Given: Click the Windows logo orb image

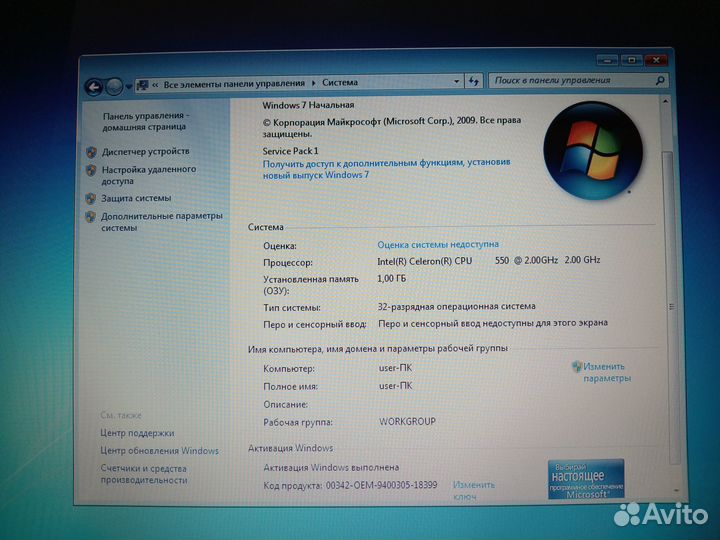Looking at the screenshot, I should pyautogui.click(x=592, y=151).
